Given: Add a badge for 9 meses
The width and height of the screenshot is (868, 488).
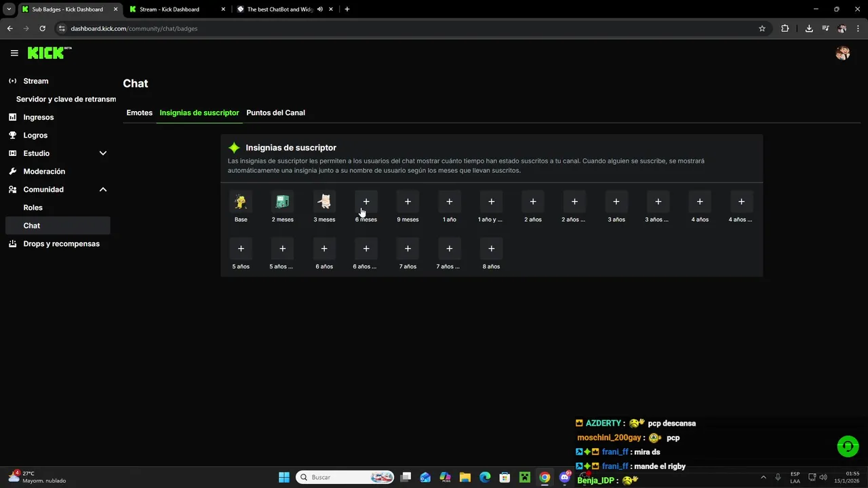Looking at the screenshot, I should 408,201.
